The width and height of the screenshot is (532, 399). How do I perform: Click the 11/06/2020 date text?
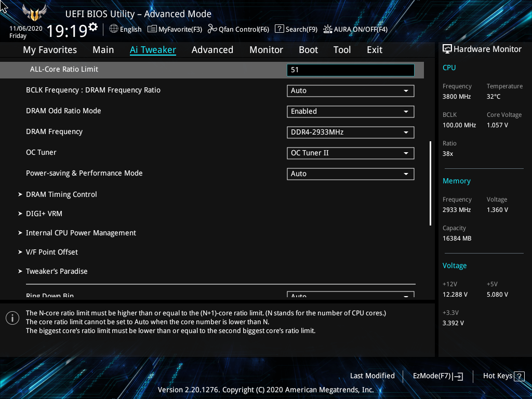pyautogui.click(x=26, y=29)
